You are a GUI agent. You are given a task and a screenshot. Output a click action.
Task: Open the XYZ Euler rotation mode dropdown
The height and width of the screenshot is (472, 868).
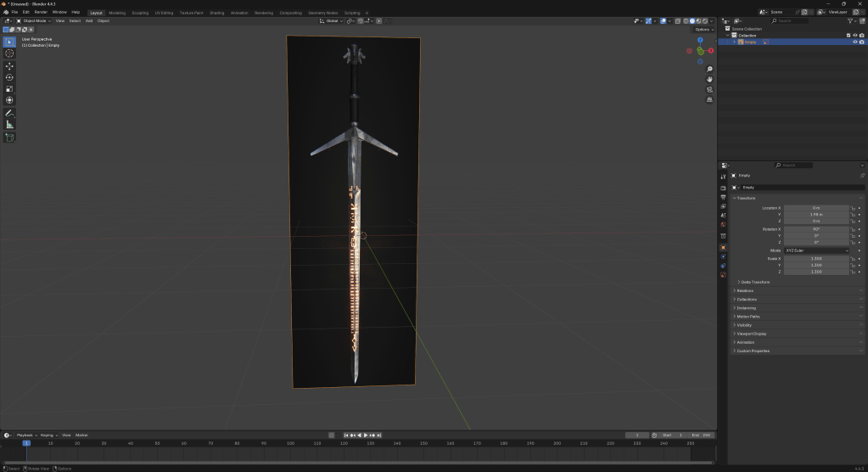tap(816, 250)
